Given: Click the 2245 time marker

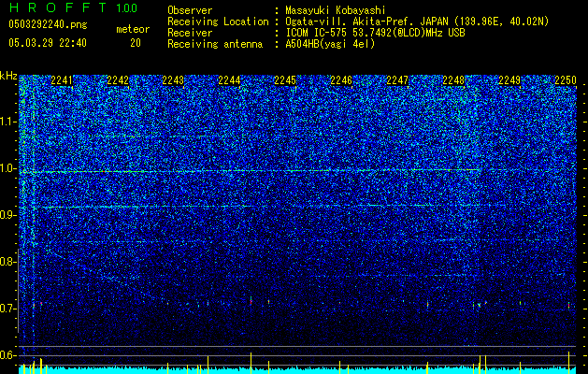Looking at the screenshot, I should coord(285,80).
